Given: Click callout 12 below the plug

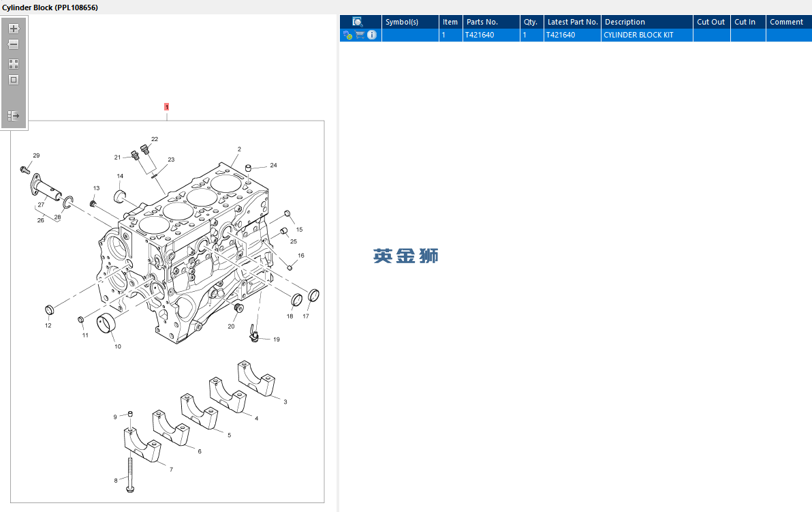Looking at the screenshot, I should point(48,326).
